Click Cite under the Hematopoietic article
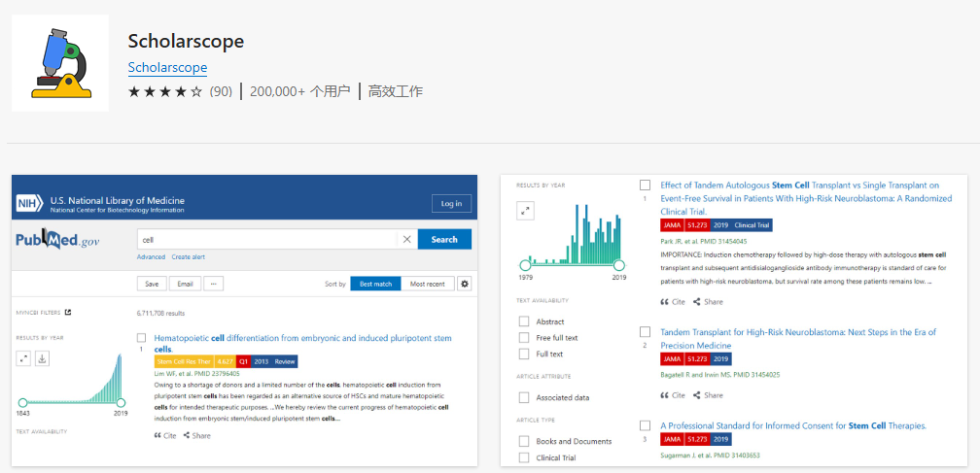Screen dimensions: 980x473 [x=165, y=435]
